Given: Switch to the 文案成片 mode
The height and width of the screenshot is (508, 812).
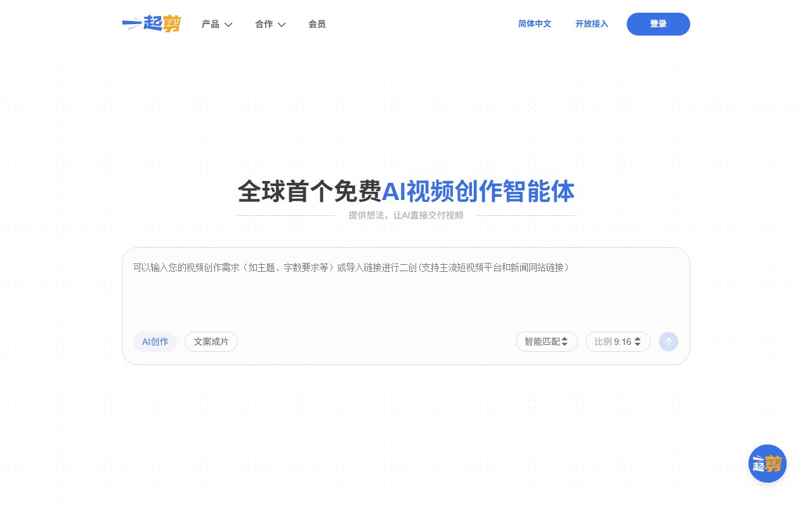Looking at the screenshot, I should [211, 342].
